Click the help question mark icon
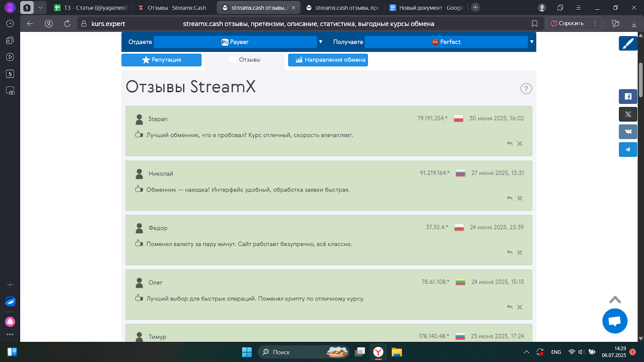This screenshot has width=644, height=362. point(526,88)
